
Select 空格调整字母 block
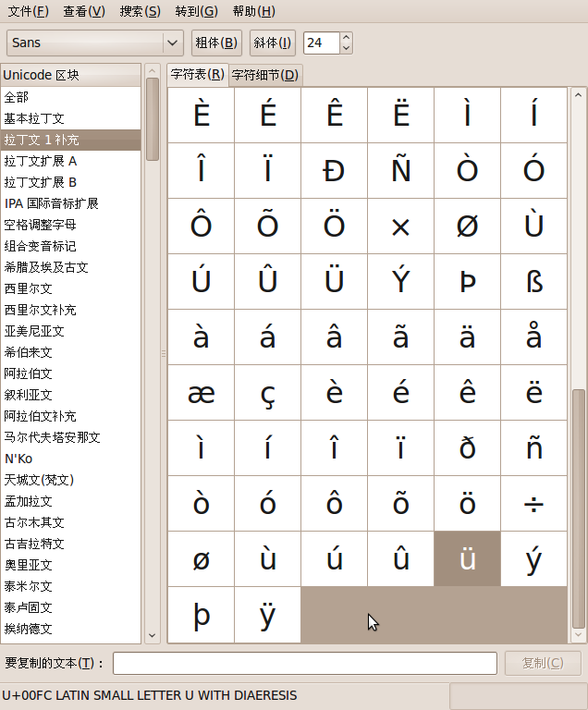[x=70, y=225]
